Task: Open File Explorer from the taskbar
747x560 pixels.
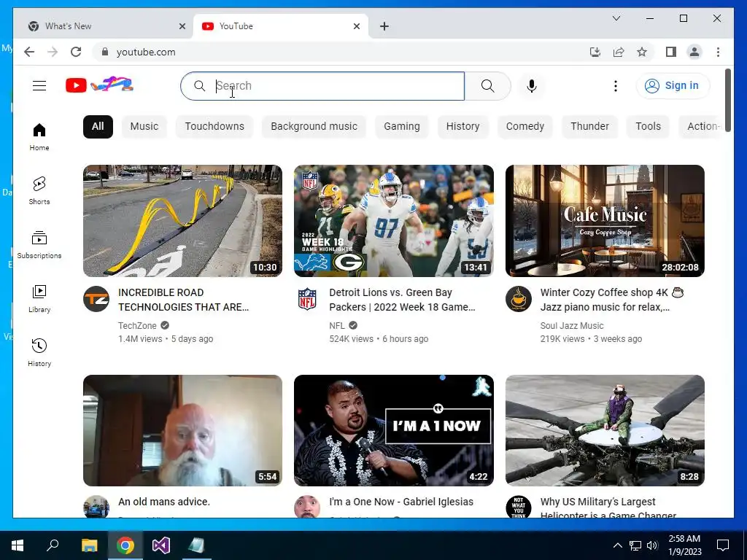Action: pyautogui.click(x=89, y=545)
